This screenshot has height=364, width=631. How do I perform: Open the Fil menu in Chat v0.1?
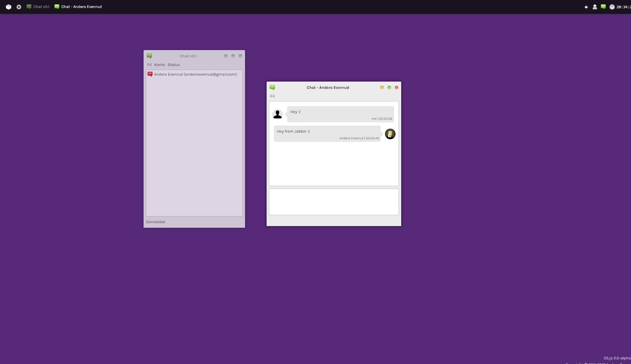click(149, 65)
